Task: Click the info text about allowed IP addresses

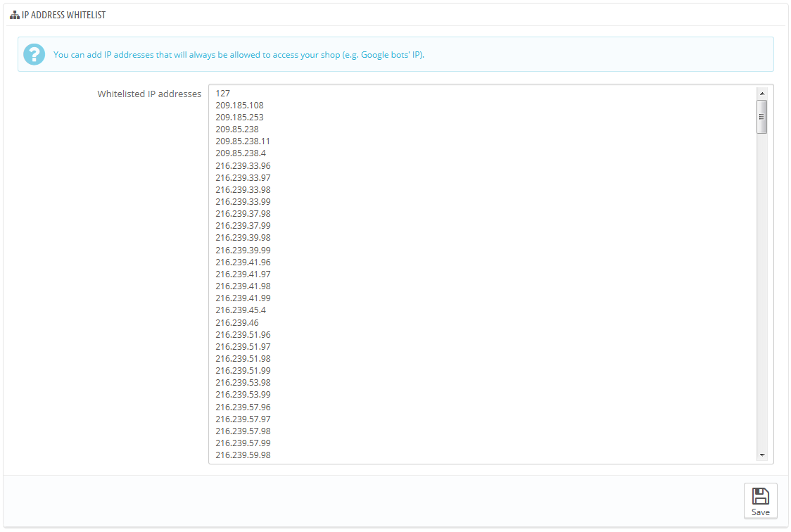Action: pyautogui.click(x=239, y=54)
